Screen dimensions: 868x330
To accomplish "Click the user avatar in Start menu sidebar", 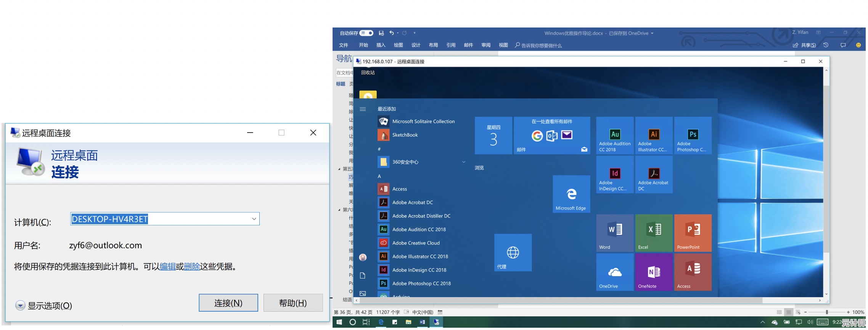I will coord(363,257).
